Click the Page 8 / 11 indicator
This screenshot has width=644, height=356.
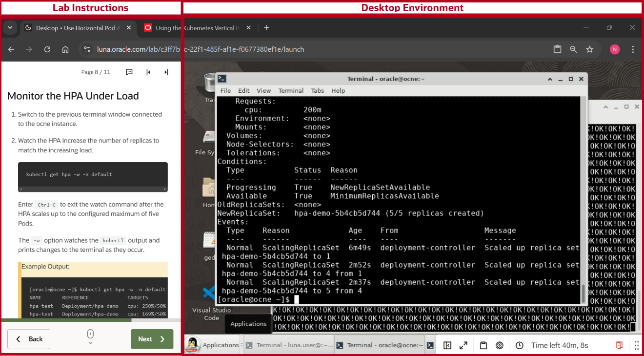click(x=96, y=72)
